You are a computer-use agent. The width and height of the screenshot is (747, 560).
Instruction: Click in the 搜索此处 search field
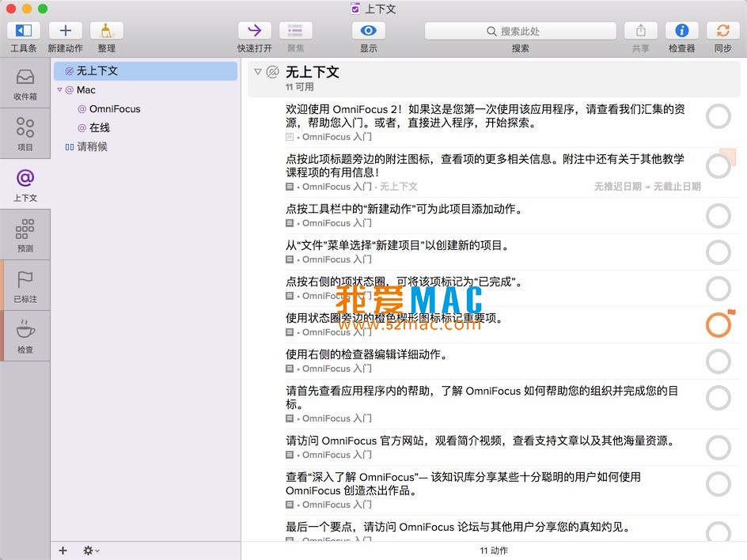point(520,31)
